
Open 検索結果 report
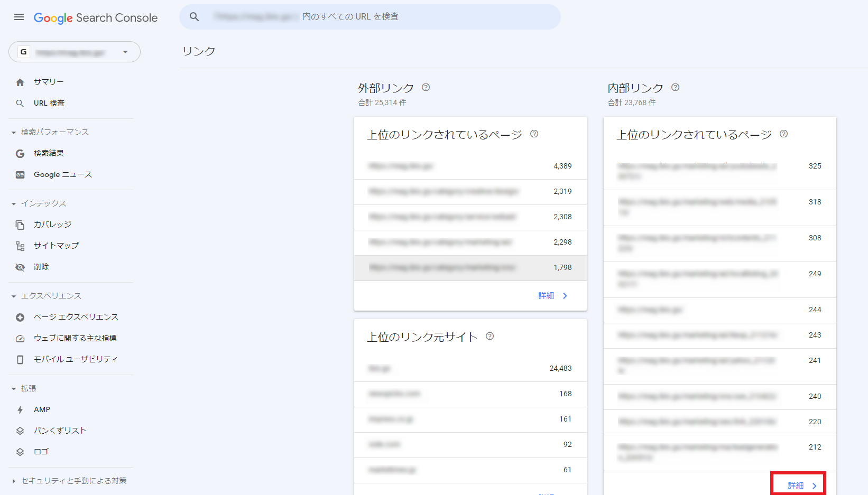coord(49,153)
